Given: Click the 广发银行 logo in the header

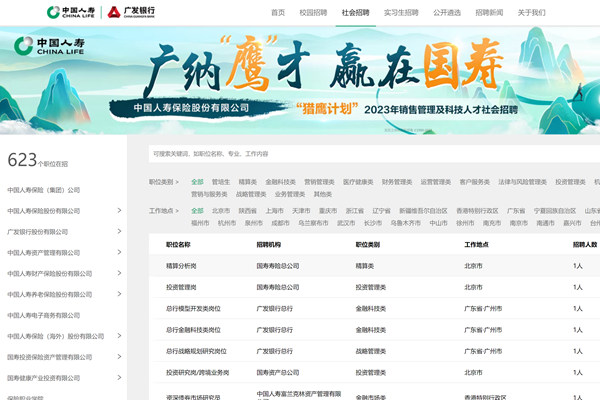Looking at the screenshot, I should tap(131, 12).
